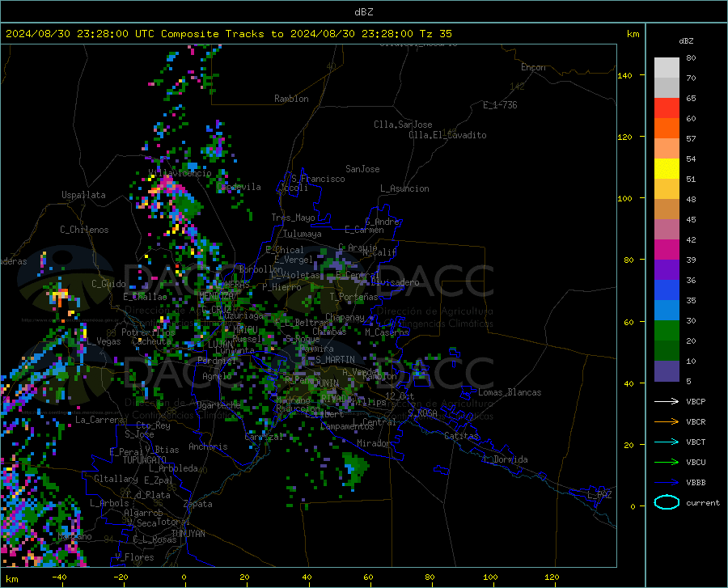Select the V_Flores label

[134, 557]
